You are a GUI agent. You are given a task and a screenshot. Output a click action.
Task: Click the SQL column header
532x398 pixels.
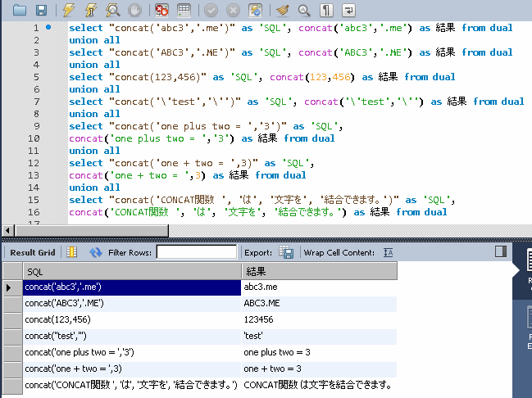(132, 272)
